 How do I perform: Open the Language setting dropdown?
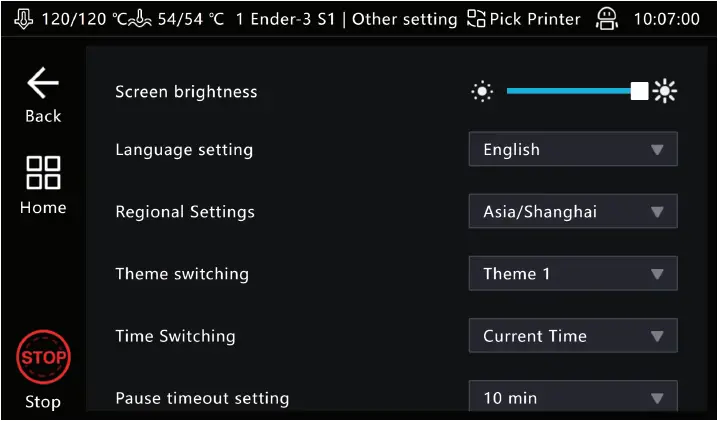[573, 150]
